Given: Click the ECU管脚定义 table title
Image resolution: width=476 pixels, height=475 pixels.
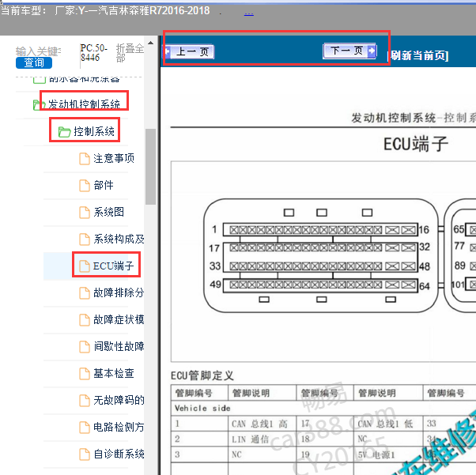Looking at the screenshot, I should pyautogui.click(x=202, y=375).
